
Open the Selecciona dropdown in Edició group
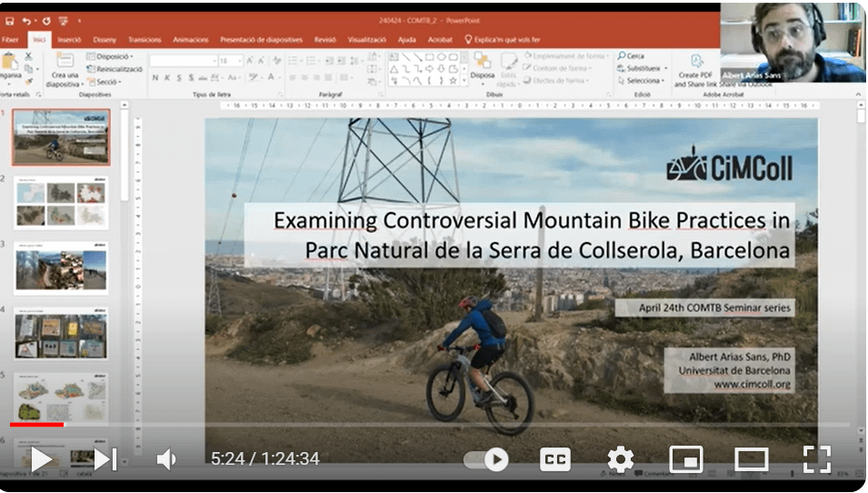tap(643, 81)
